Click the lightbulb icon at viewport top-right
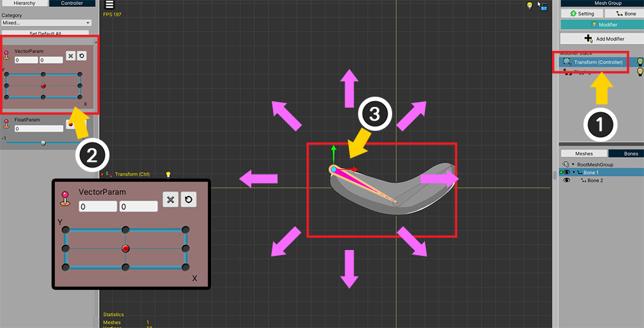The image size is (644, 328). [x=529, y=5]
